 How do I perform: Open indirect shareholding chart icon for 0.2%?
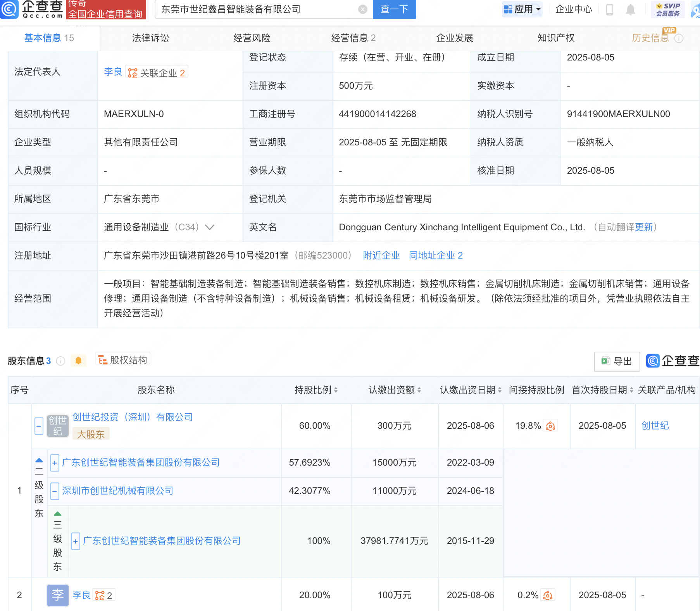point(548,595)
